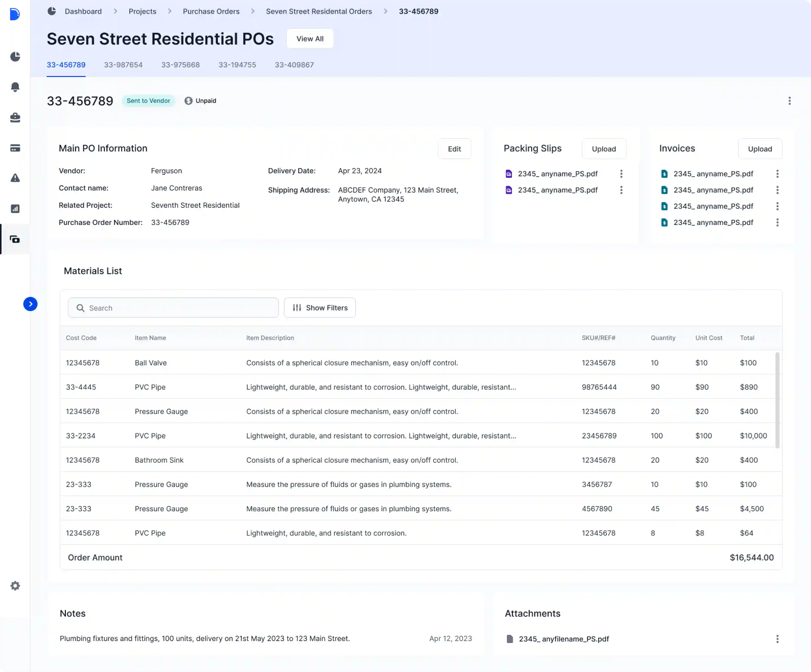Viewport: 811px width, 672px height.
Task: Open the alerts warning icon in sidebar
Action: pyautogui.click(x=15, y=178)
